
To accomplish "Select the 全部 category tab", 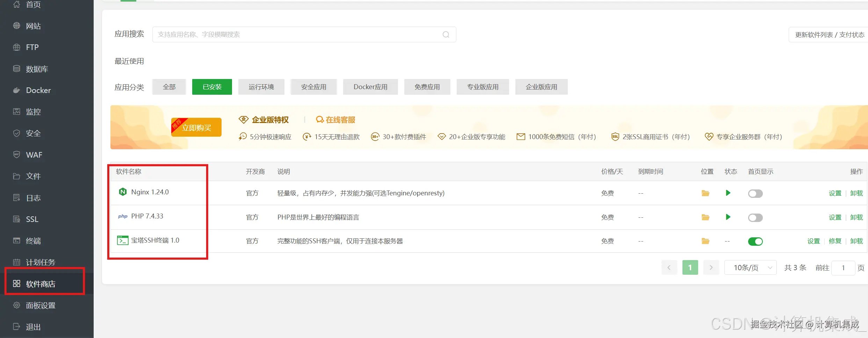I will click(169, 87).
